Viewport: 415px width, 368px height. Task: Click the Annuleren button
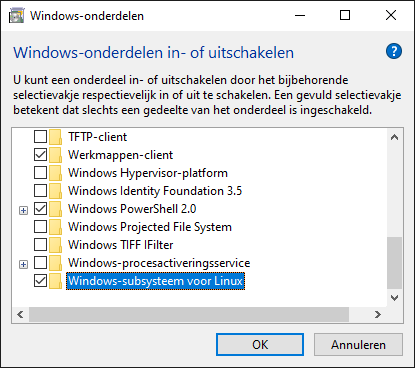tap(358, 345)
